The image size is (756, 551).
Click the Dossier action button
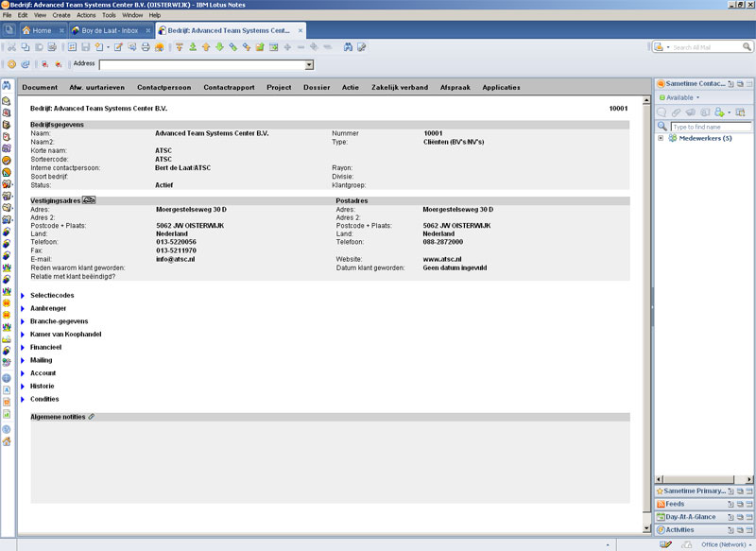tap(317, 87)
